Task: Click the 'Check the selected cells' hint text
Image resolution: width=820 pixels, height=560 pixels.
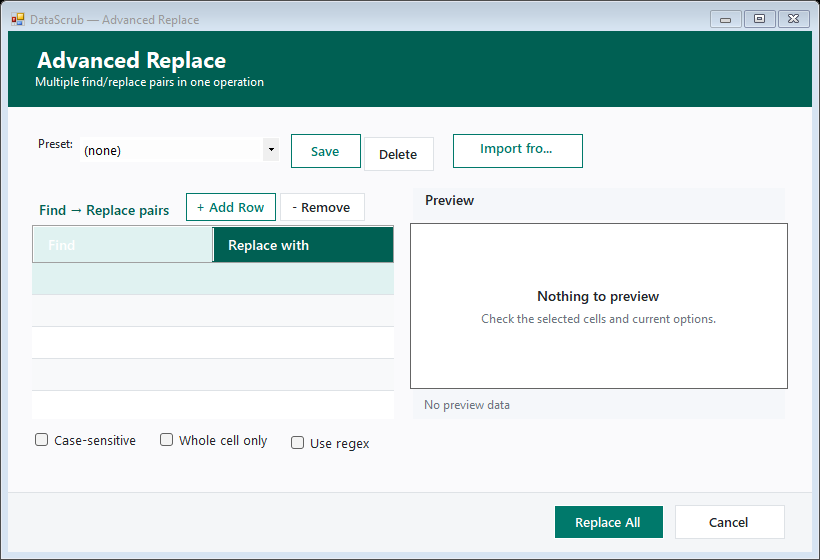Action: (598, 319)
